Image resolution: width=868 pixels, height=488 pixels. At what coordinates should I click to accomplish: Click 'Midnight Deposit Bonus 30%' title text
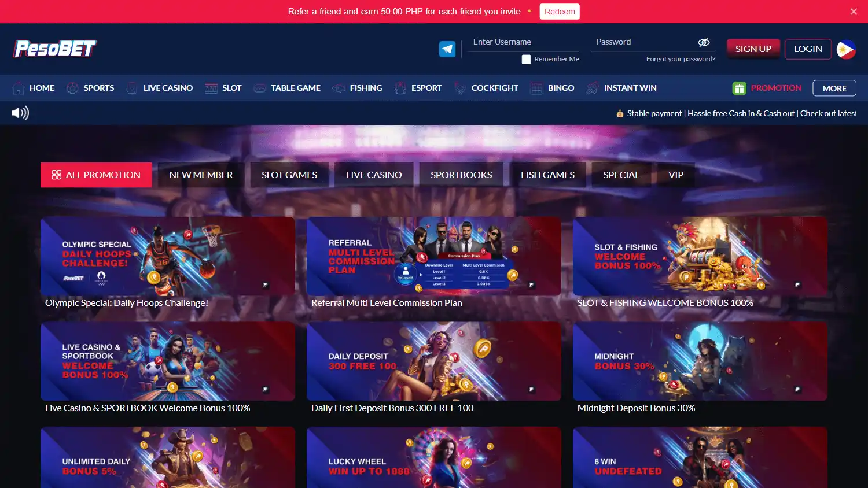point(637,408)
